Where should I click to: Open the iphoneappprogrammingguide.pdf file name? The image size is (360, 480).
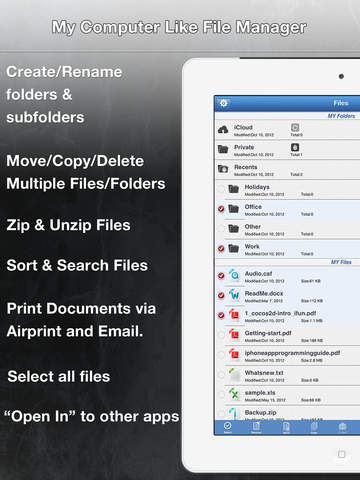pyautogui.click(x=292, y=353)
